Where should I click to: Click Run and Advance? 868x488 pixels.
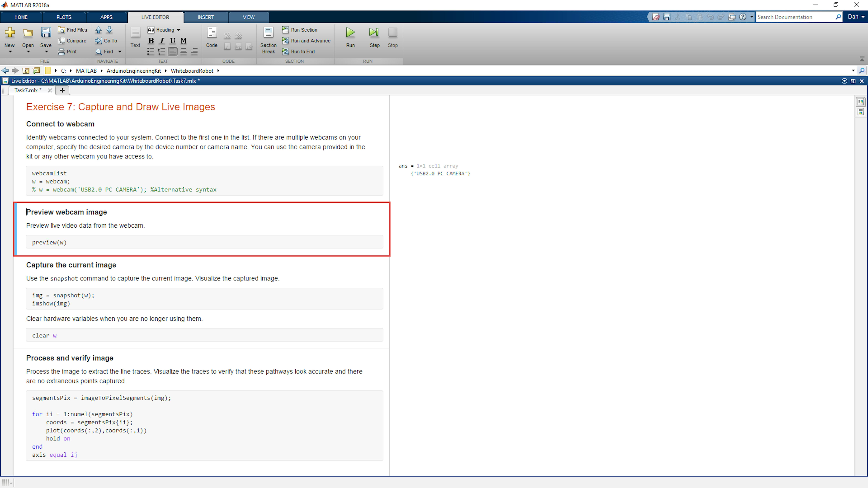pyautogui.click(x=306, y=41)
